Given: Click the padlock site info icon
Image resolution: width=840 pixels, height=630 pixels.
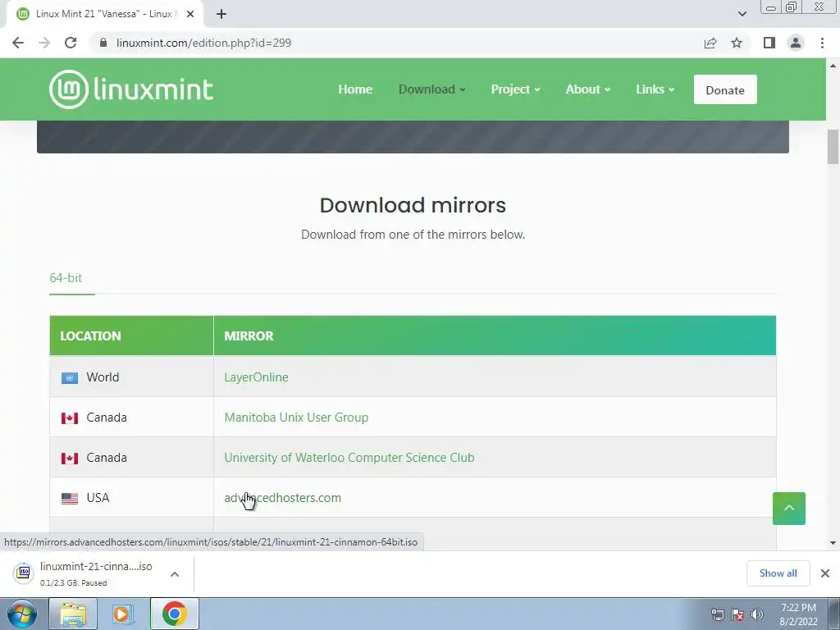Looking at the screenshot, I should [103, 43].
